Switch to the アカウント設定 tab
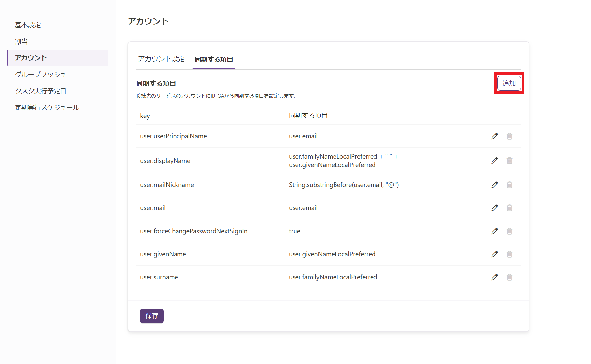The image size is (591, 364). pos(161,59)
